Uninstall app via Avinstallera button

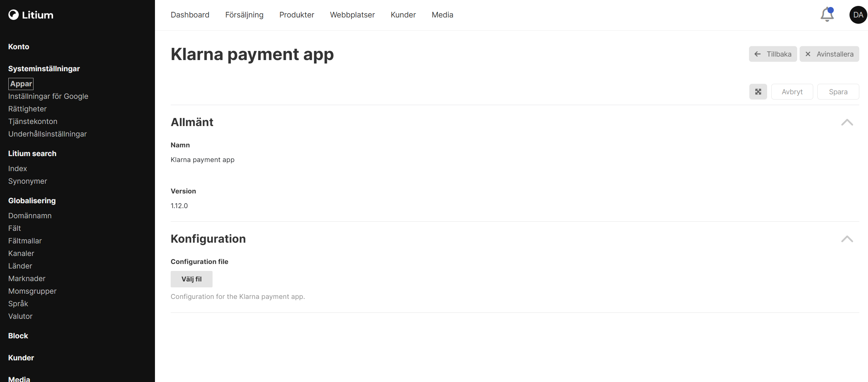pos(829,54)
